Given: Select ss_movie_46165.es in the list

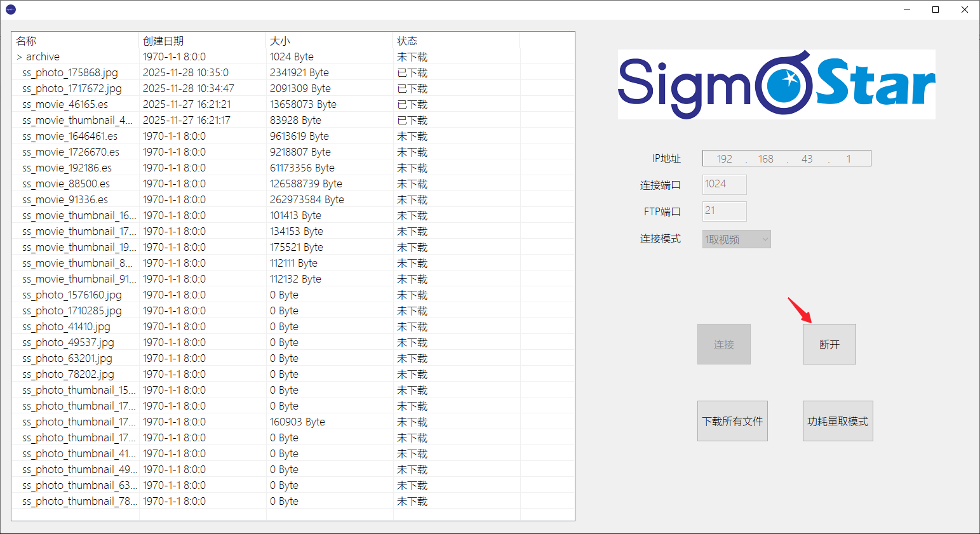Looking at the screenshot, I should coord(65,105).
